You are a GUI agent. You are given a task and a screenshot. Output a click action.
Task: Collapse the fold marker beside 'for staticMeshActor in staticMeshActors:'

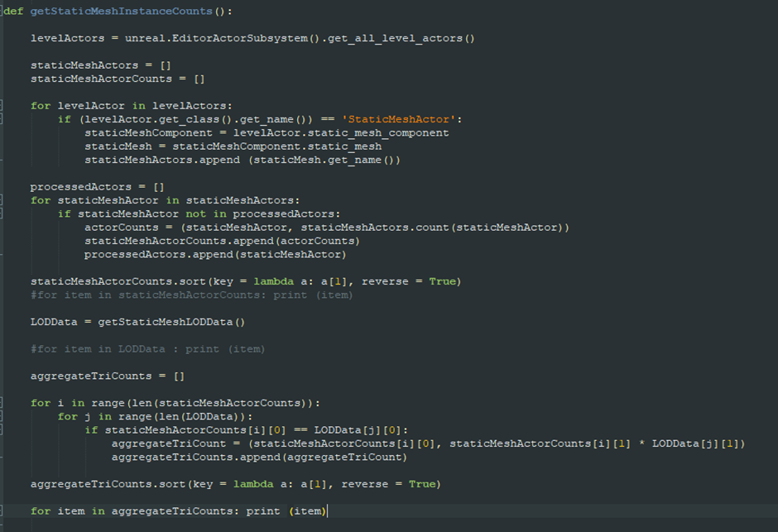pyautogui.click(x=1, y=199)
